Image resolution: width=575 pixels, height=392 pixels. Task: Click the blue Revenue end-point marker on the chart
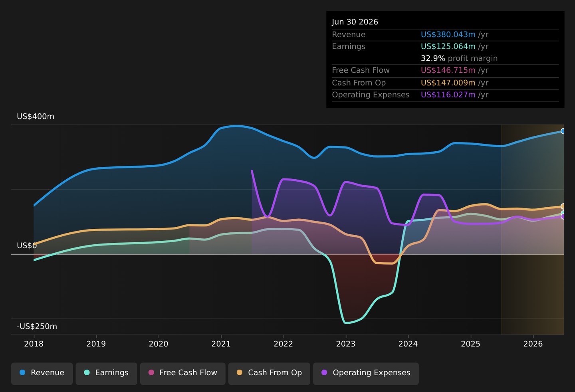pos(563,131)
